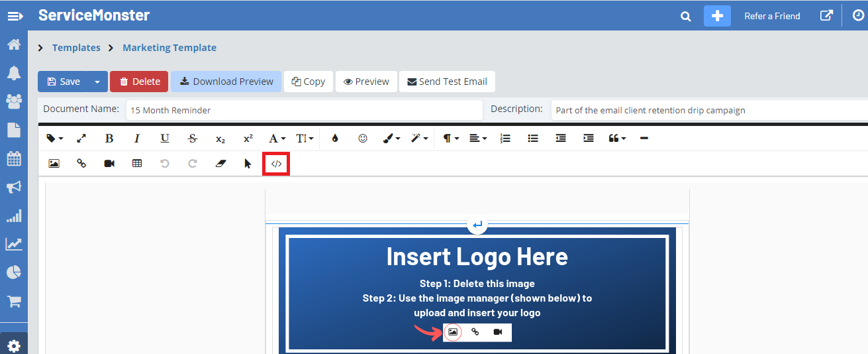Click the insert video icon in the toolbar

pyautogui.click(x=109, y=164)
